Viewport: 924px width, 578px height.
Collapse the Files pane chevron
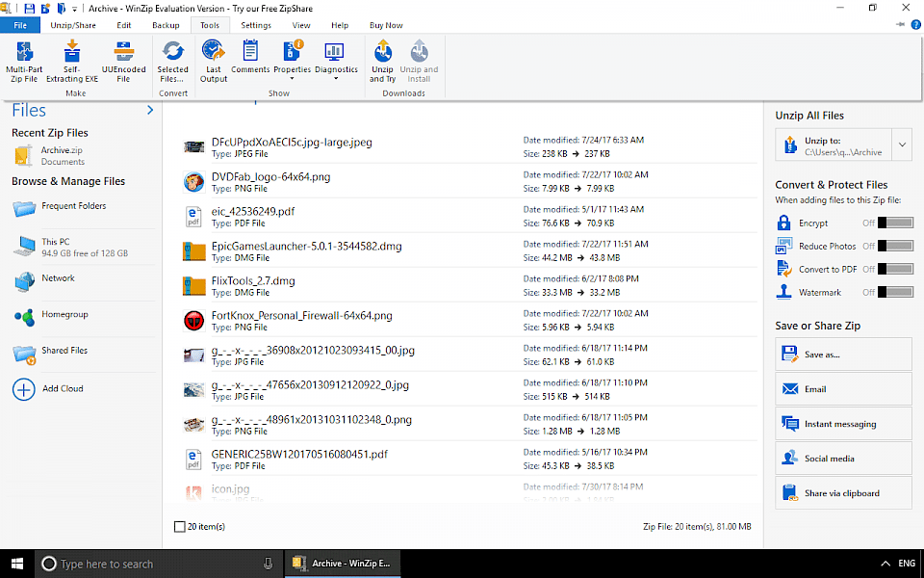pos(150,110)
